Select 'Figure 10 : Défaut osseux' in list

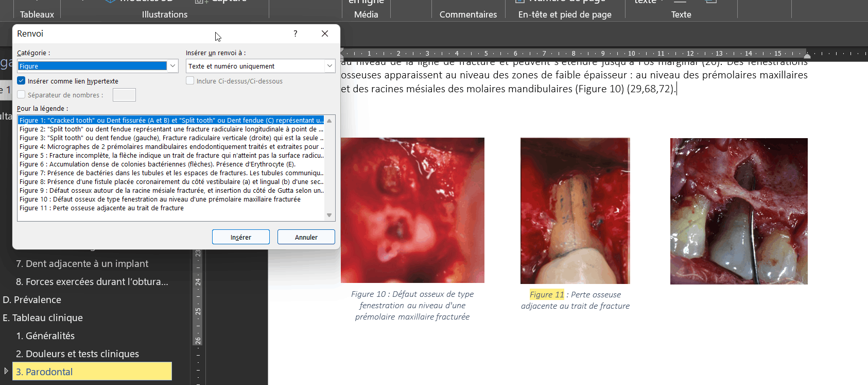[171, 199]
